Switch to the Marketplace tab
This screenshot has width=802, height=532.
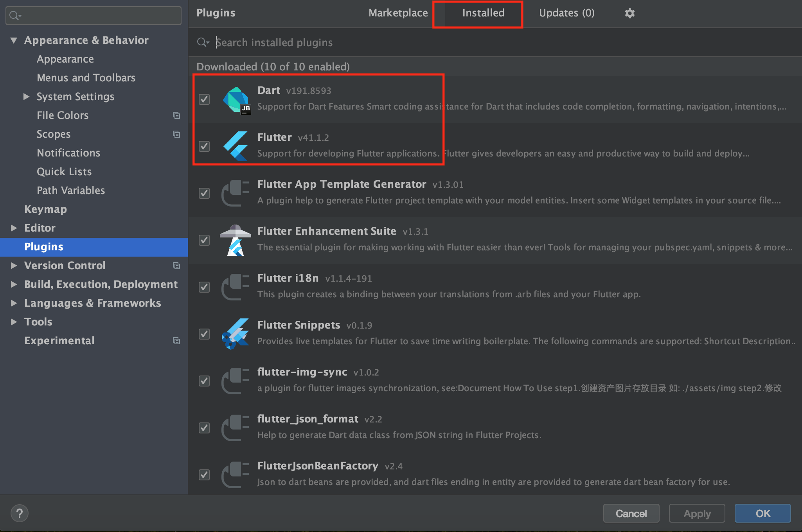click(398, 13)
